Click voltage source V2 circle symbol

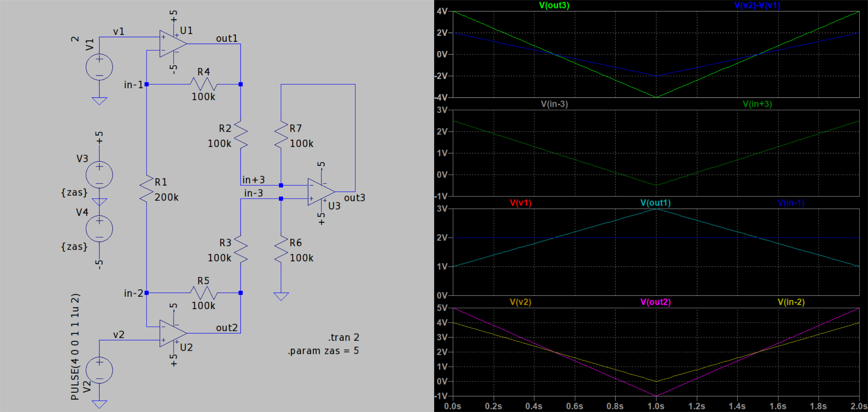click(100, 370)
